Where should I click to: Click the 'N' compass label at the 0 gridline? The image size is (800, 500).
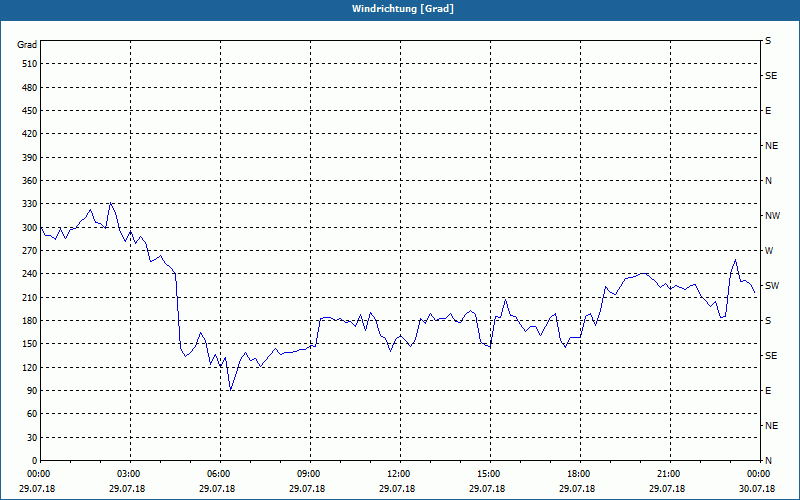click(768, 461)
